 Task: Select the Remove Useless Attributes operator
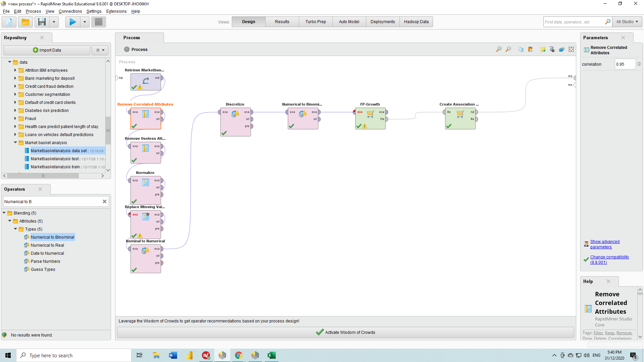[x=146, y=153]
